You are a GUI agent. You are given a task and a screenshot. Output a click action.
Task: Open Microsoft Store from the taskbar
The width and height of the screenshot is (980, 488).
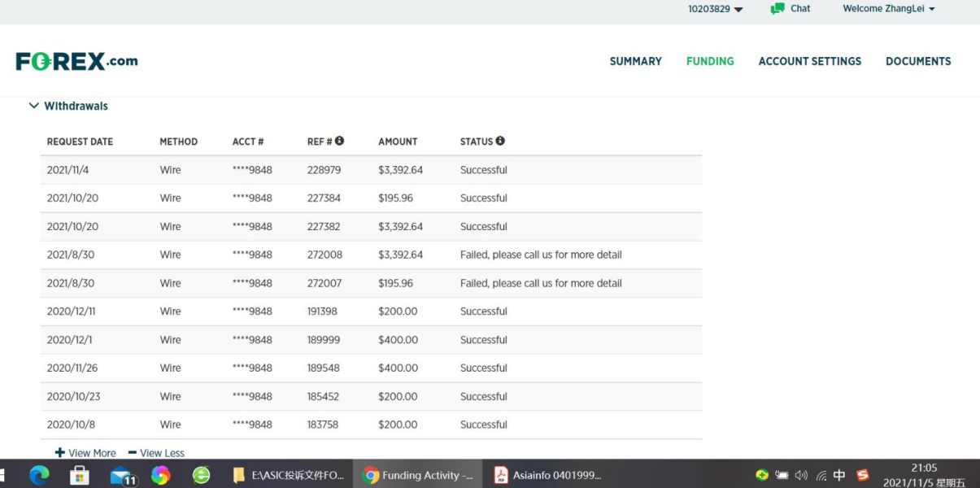tap(79, 475)
